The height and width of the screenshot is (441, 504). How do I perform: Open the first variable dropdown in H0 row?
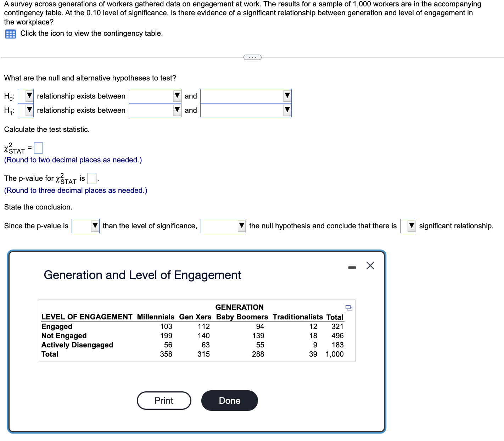(x=176, y=96)
